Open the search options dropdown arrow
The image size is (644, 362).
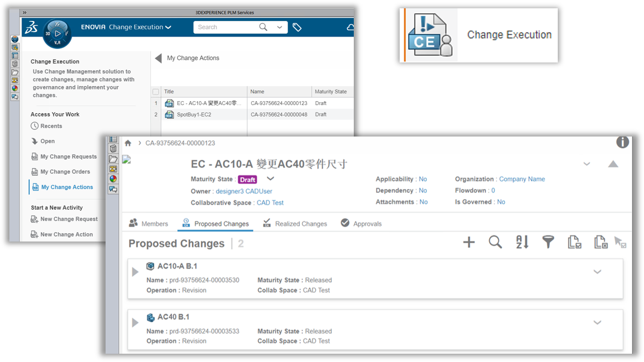click(280, 27)
